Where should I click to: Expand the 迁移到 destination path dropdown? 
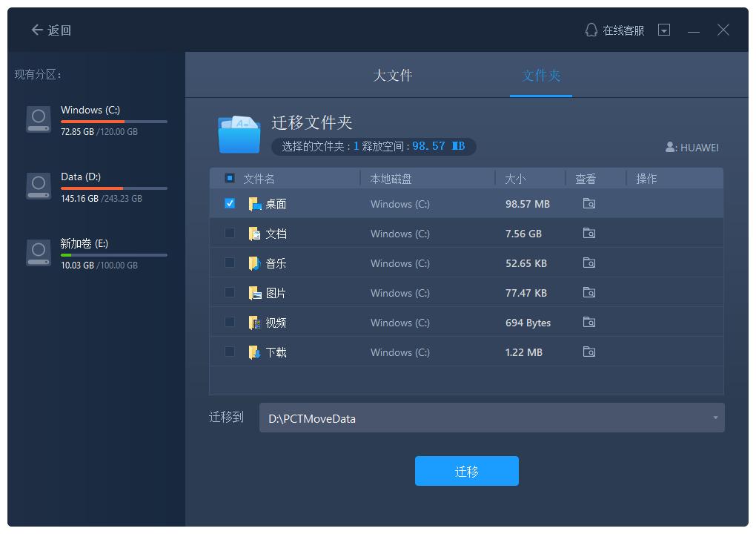point(715,418)
